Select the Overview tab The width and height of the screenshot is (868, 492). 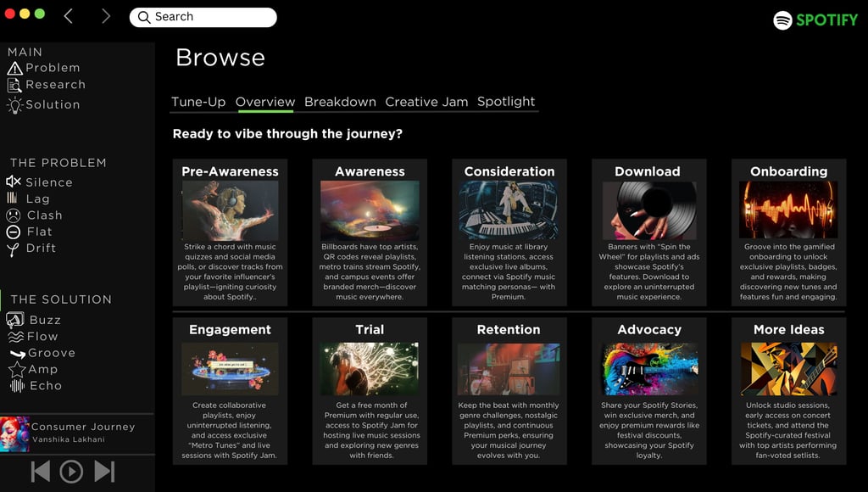point(265,102)
